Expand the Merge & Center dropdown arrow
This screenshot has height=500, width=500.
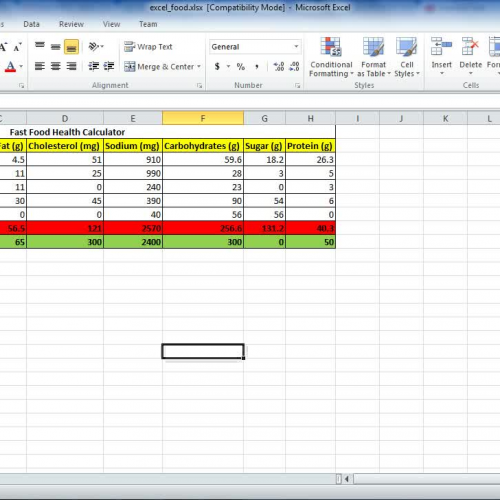[199, 67]
